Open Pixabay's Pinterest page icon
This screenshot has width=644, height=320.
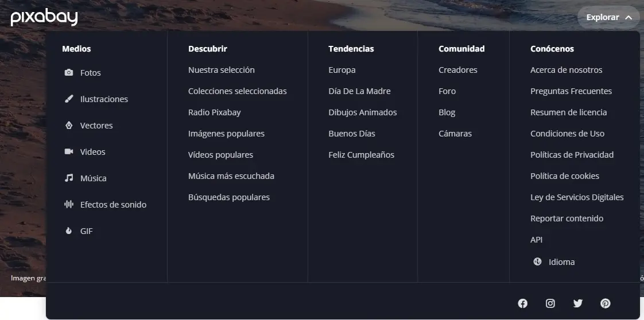point(606,303)
